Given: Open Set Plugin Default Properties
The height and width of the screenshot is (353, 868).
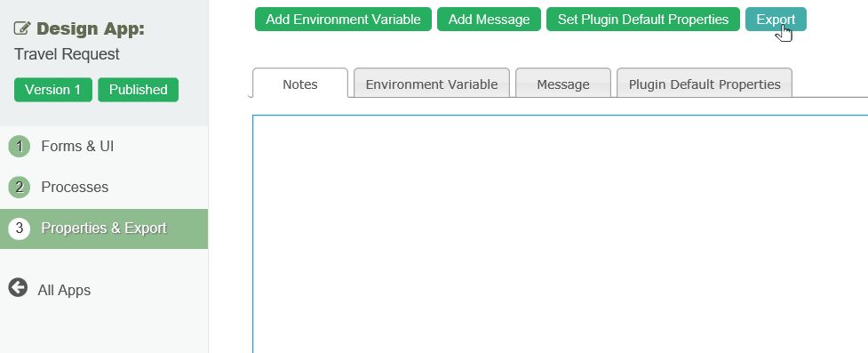Looking at the screenshot, I should click(643, 20).
